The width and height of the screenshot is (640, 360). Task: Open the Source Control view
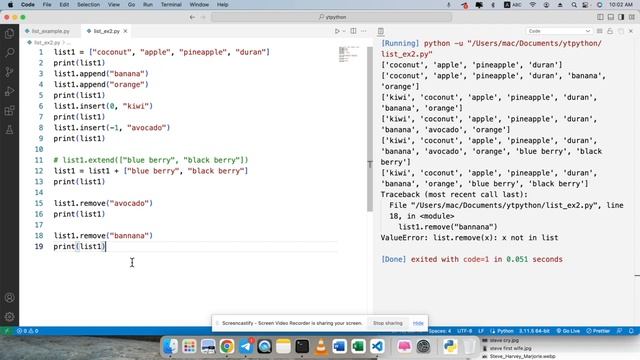pos(9,72)
